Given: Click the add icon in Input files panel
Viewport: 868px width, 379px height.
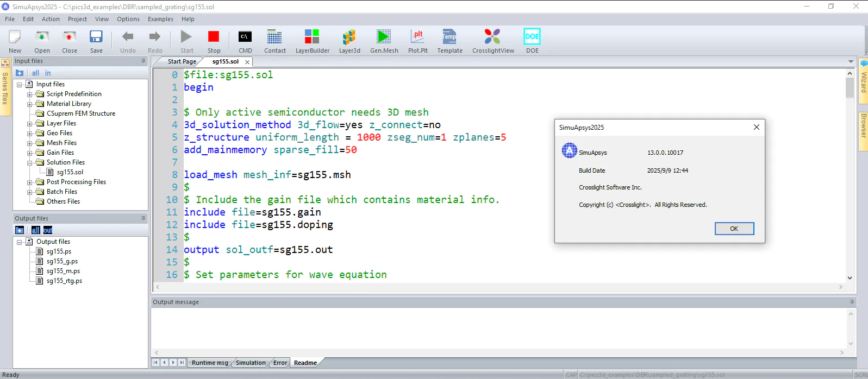Looking at the screenshot, I should pos(20,73).
